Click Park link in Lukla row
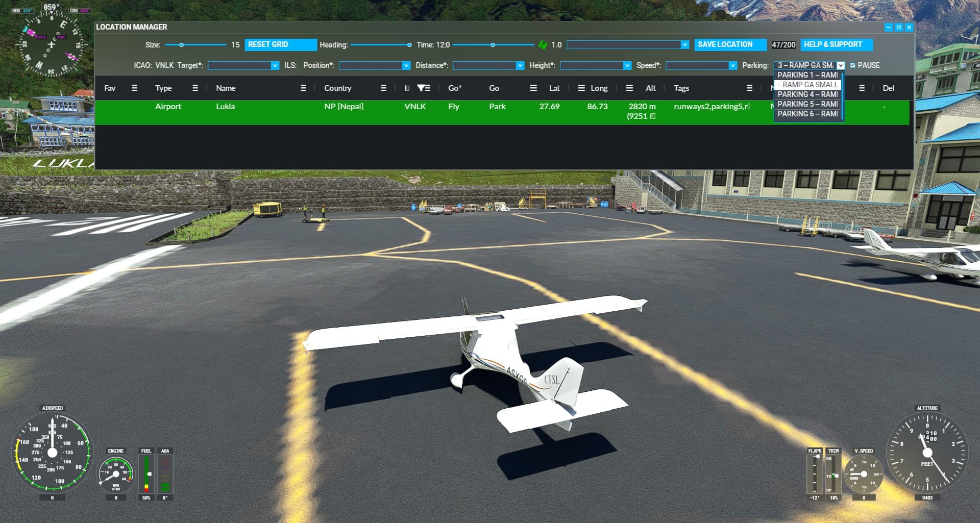 pyautogui.click(x=497, y=107)
